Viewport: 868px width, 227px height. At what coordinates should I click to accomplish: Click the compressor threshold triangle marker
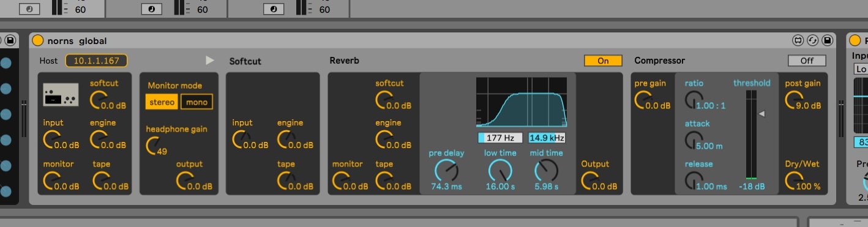[761, 113]
